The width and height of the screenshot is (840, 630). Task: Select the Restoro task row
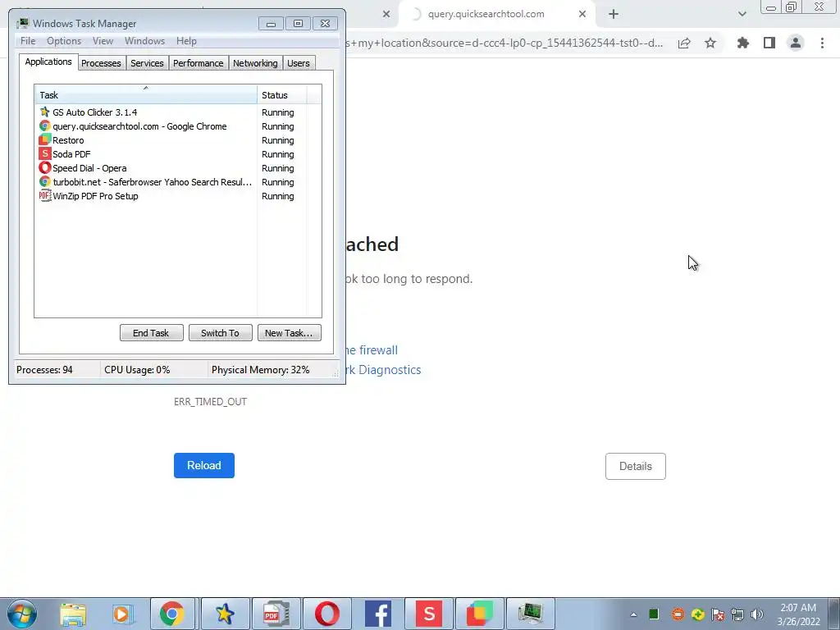coord(171,140)
